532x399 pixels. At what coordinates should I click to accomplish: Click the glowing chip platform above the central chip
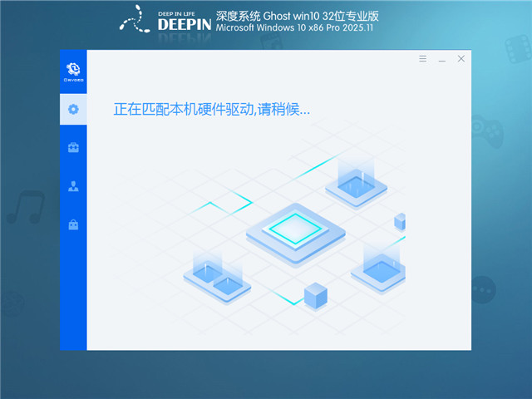(356, 185)
